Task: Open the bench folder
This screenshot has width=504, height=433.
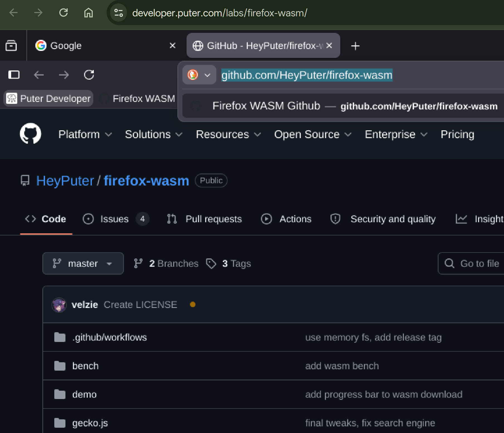Action: pos(85,366)
